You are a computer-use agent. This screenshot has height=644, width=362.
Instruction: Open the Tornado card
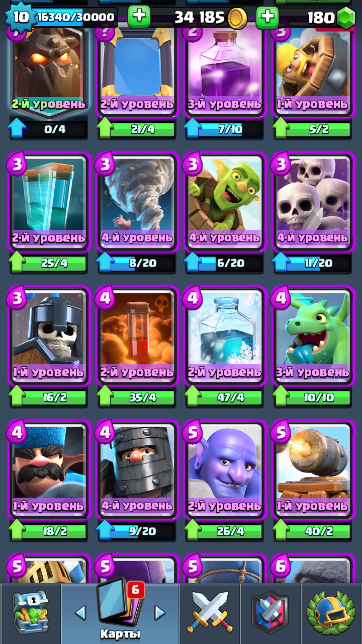(x=137, y=202)
